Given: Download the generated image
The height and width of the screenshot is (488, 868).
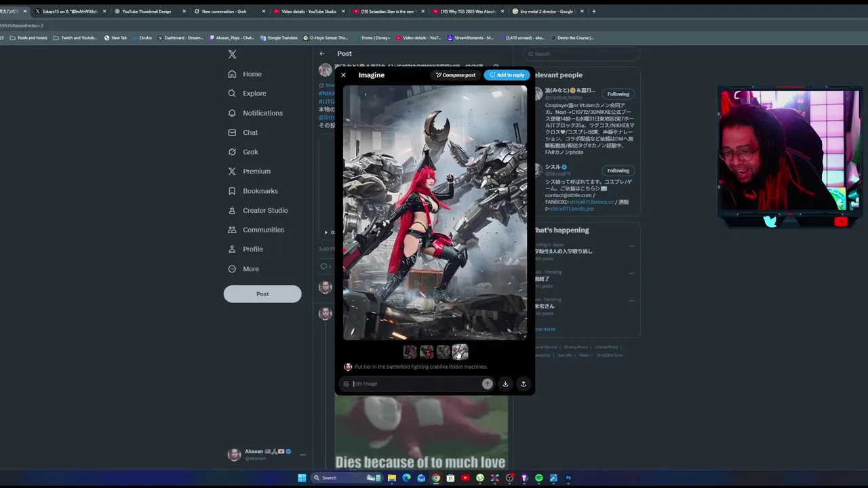Looking at the screenshot, I should [x=505, y=384].
